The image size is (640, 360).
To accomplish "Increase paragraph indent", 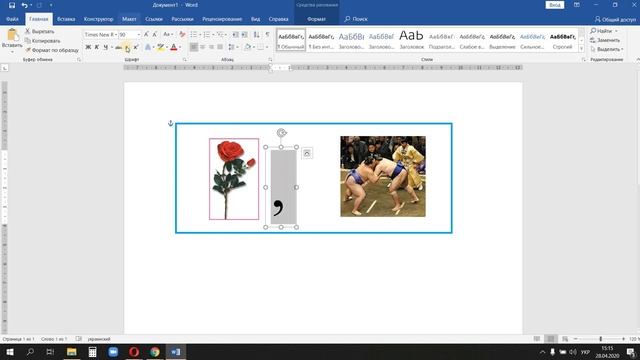I will [x=244, y=35].
